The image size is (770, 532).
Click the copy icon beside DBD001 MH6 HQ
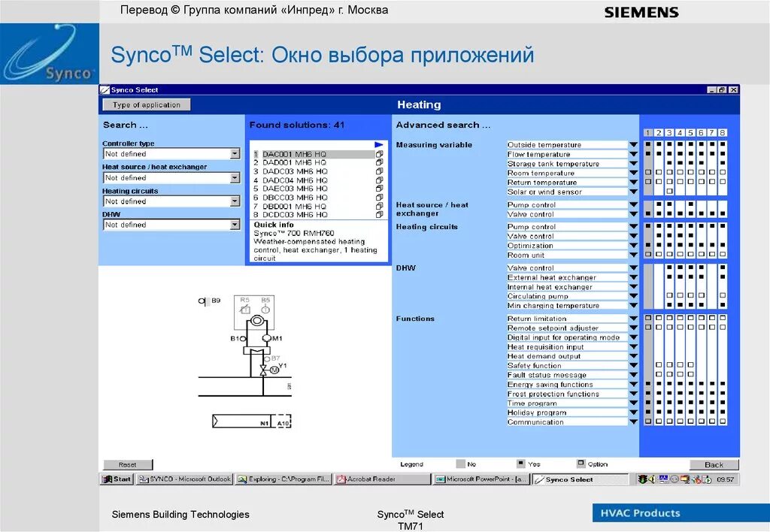[379, 206]
